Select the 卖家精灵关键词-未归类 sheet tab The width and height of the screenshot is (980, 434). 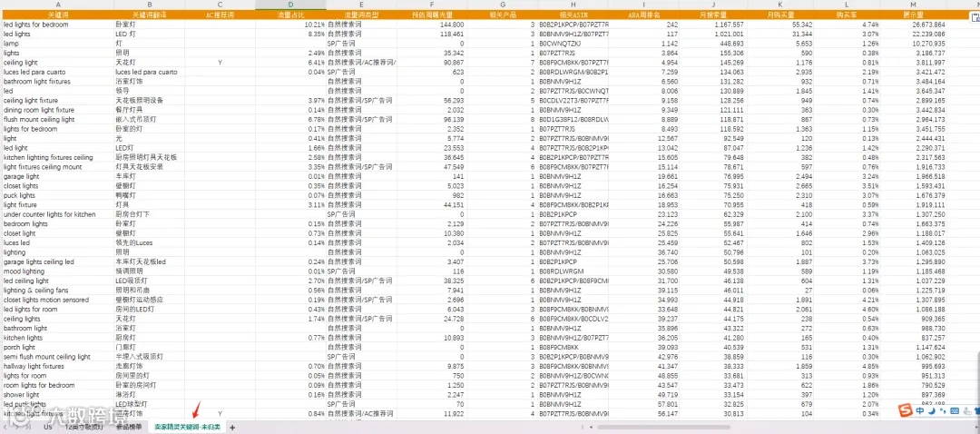tap(188, 427)
